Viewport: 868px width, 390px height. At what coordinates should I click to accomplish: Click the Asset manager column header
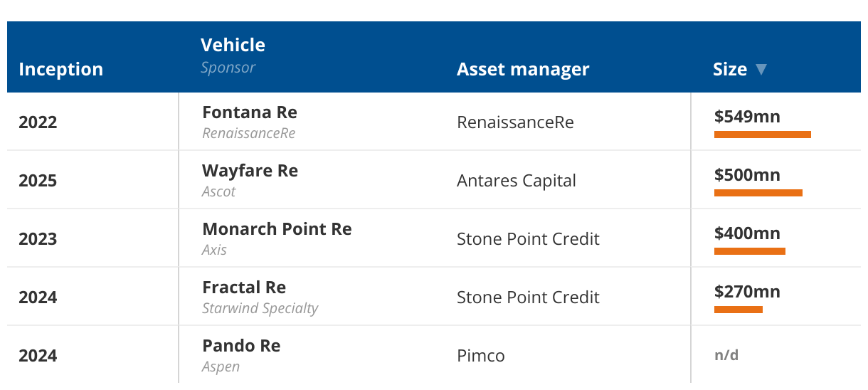point(523,69)
